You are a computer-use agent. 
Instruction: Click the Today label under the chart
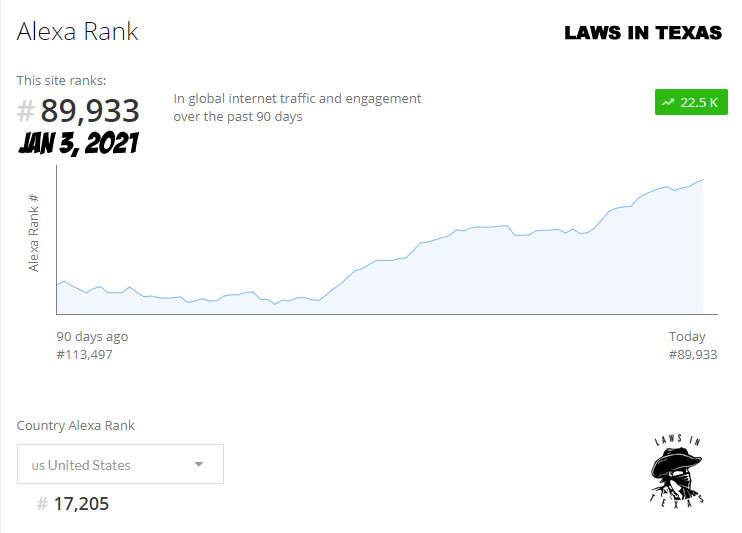[687, 337]
